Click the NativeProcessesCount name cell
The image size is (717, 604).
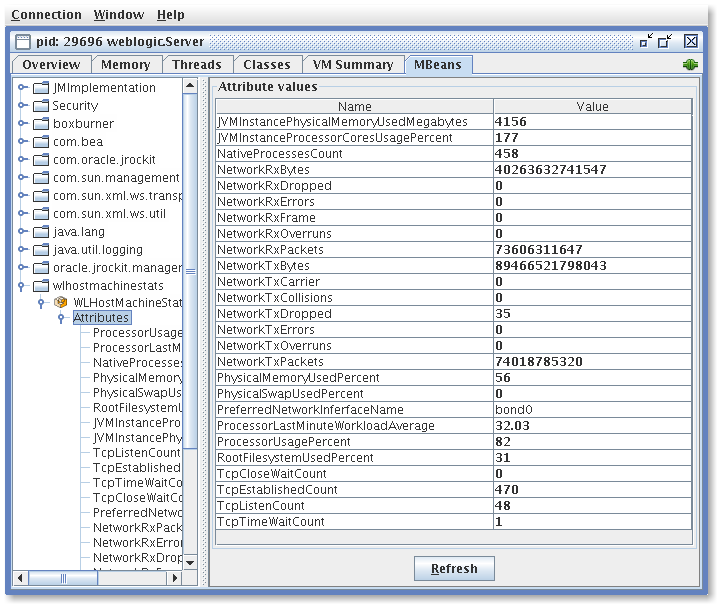354,154
